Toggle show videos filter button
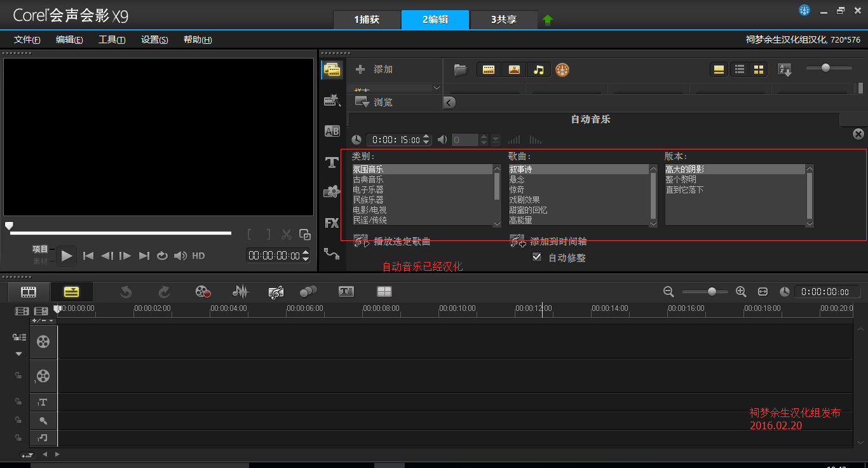Screen dimensions: 868x468 489,69
